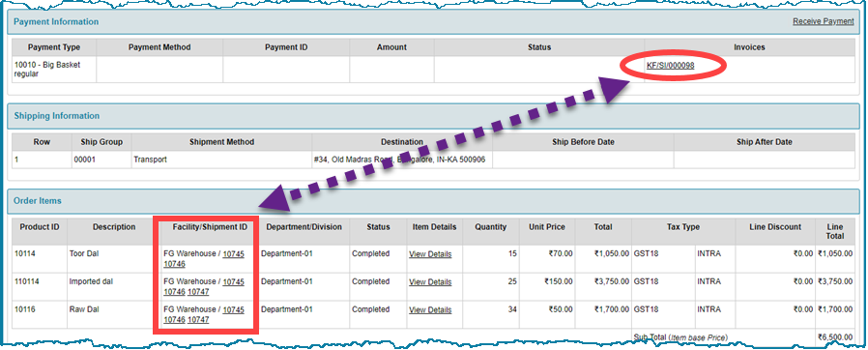The image size is (868, 350).
Task: Open shipment 10745 in the Raw Dal row
Action: (x=233, y=309)
